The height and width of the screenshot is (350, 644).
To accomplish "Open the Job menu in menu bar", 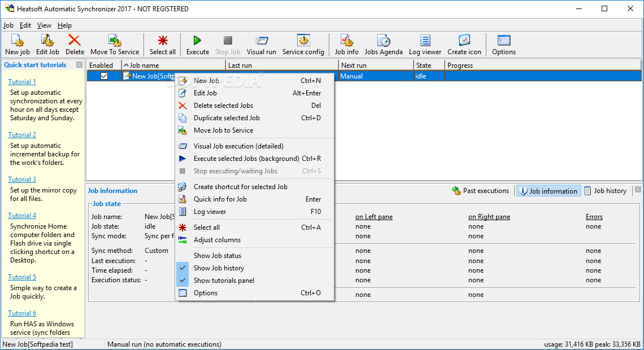I will coord(8,25).
